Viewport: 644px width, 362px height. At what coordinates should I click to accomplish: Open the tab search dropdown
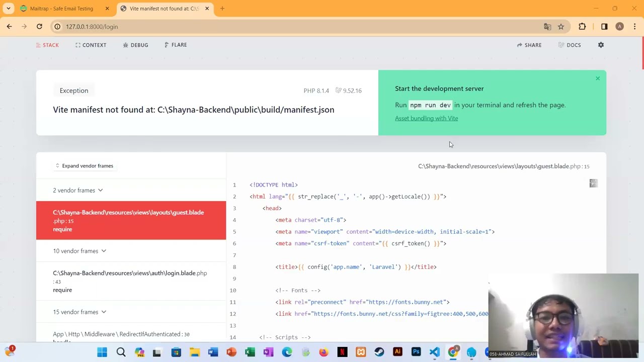pyautogui.click(x=9, y=9)
